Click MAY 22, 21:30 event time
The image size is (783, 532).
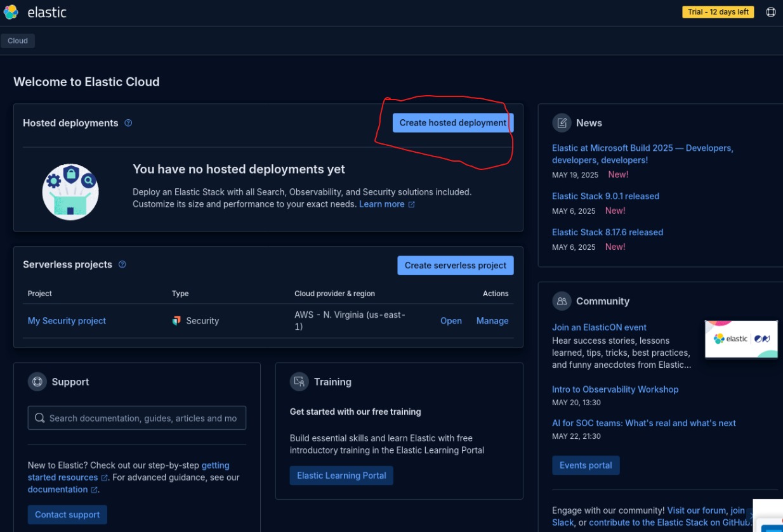click(x=576, y=436)
